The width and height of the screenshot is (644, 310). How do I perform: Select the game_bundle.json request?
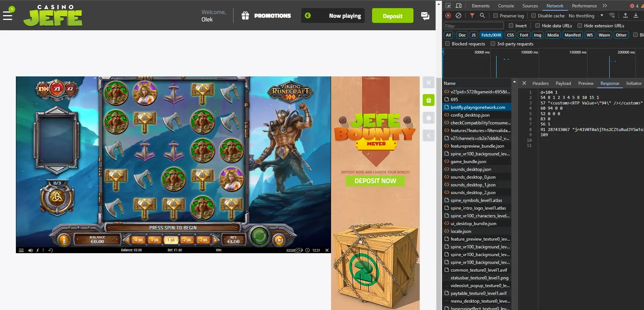point(477,162)
